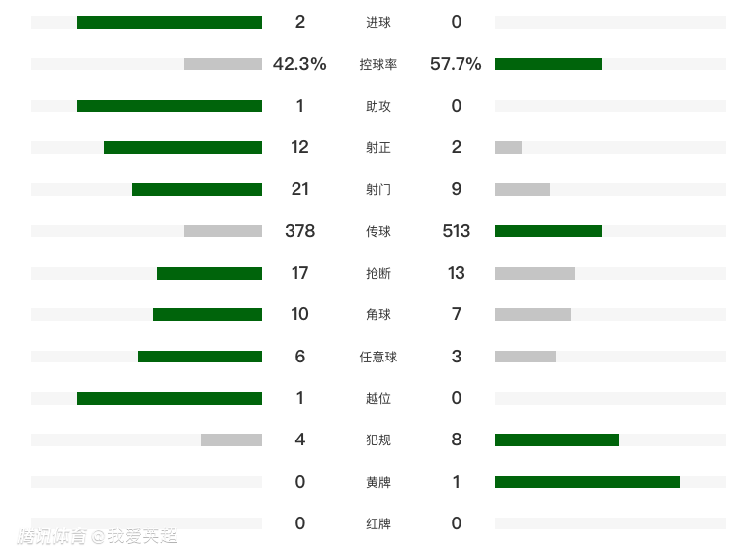
Task: Click the left green 任意球 bar
Action: click(200, 357)
